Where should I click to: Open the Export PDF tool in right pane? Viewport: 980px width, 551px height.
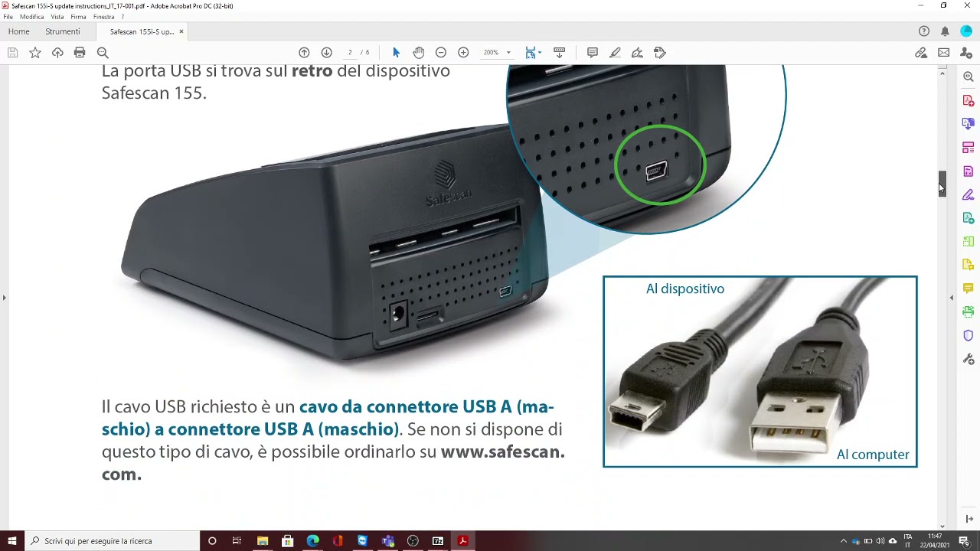(x=969, y=123)
